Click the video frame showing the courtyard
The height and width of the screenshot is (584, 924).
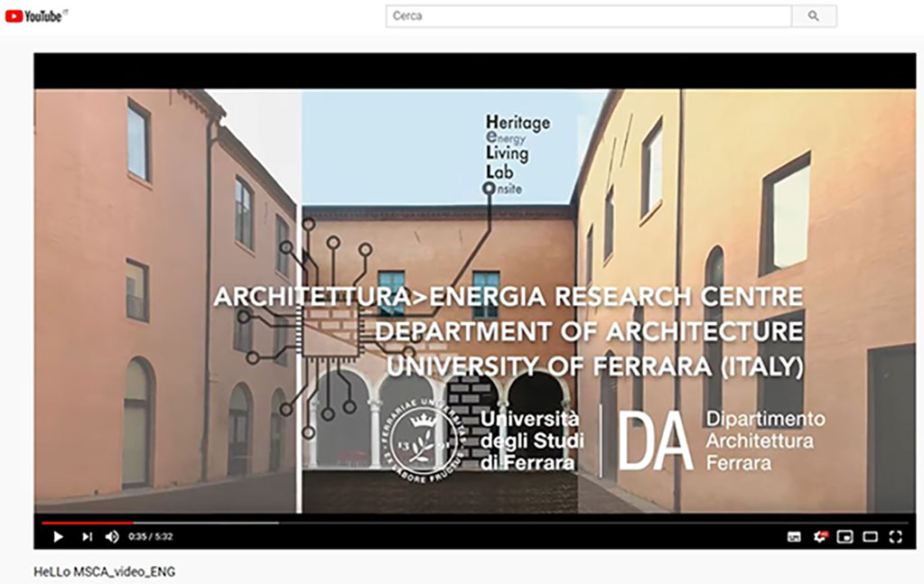tap(475, 301)
